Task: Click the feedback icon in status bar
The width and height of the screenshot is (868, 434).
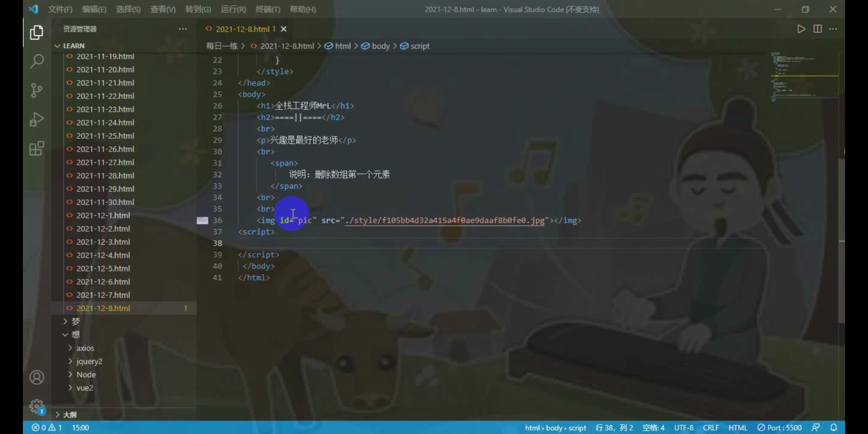Action: click(x=816, y=428)
